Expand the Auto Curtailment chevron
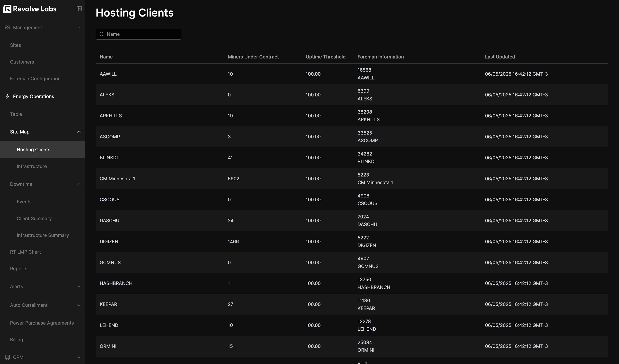This screenshot has height=364, width=619. (79, 305)
